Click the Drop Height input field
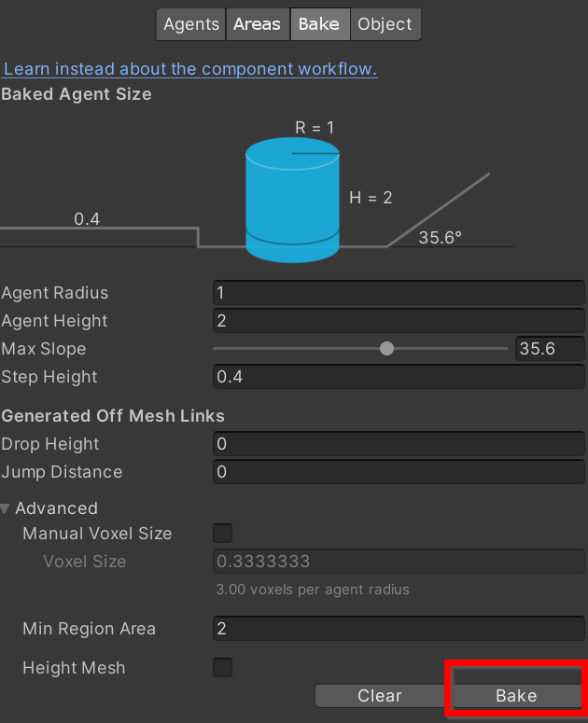Viewport: 588px width, 723px height. tap(399, 444)
